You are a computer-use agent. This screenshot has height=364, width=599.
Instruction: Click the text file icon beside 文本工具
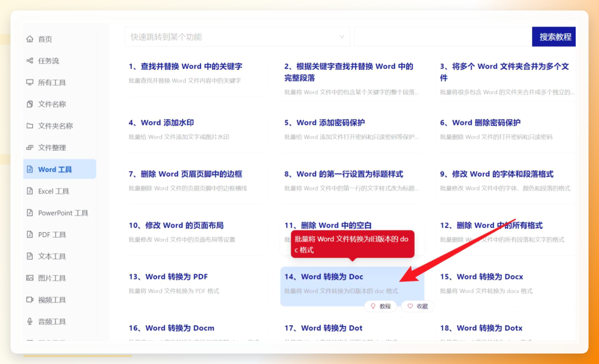(x=30, y=256)
